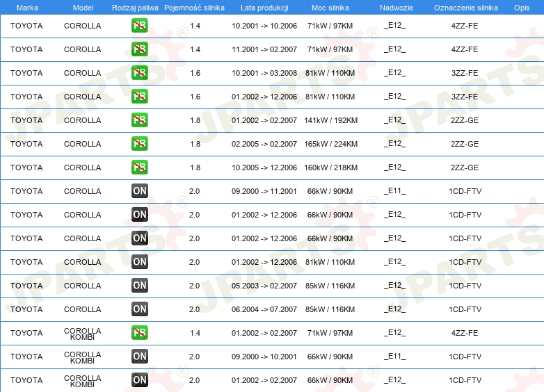The image size is (544, 392).
Task: Click the petrol icon in the 160kW / 218KM row
Action: (x=140, y=167)
